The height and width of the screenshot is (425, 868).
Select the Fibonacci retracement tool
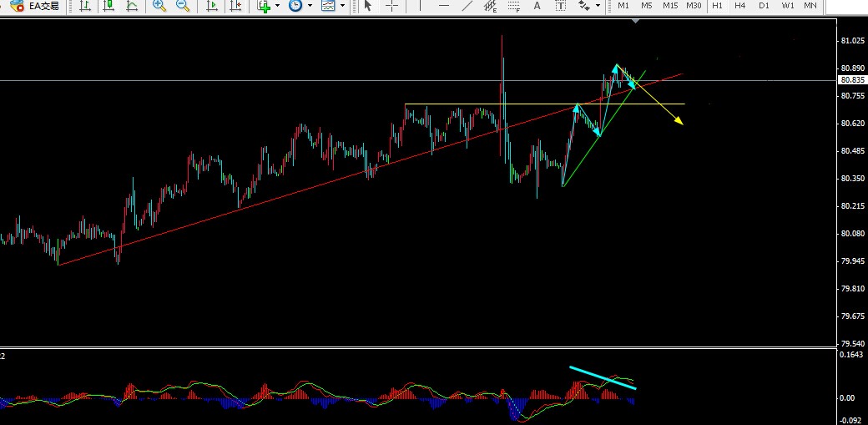click(514, 6)
